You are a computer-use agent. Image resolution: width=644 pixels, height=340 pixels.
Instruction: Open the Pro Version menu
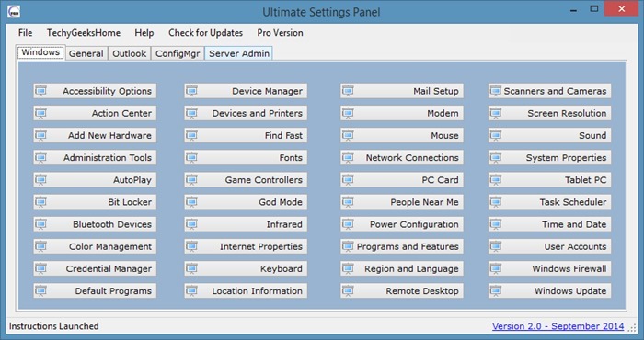pyautogui.click(x=280, y=33)
